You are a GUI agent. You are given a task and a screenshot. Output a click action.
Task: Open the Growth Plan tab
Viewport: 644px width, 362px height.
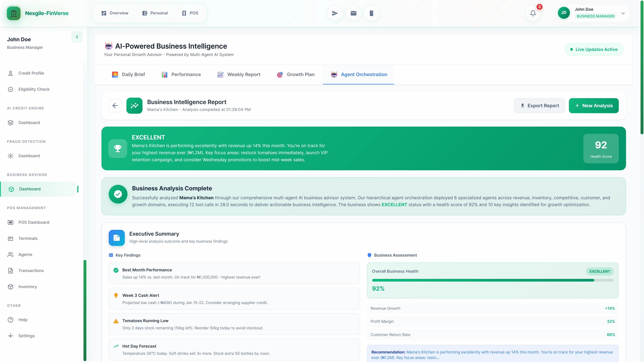coord(296,74)
